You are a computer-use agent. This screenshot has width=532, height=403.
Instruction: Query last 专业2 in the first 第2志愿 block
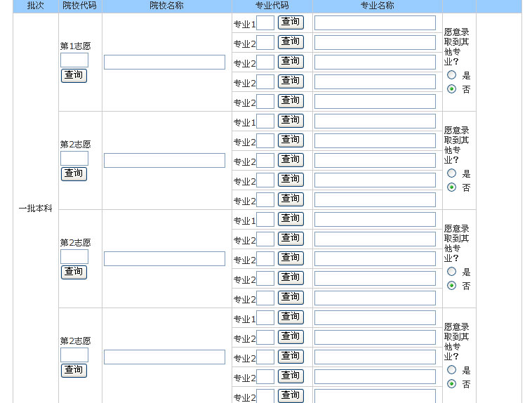pyautogui.click(x=291, y=199)
